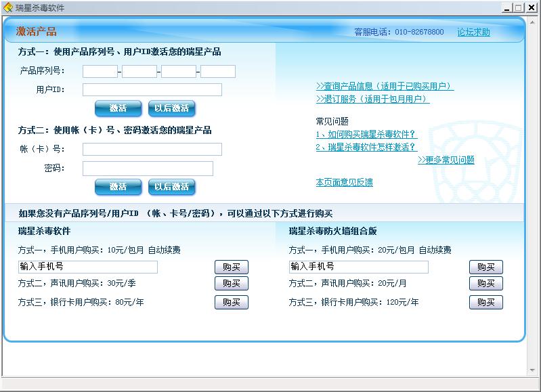Click the 激活产品 heading

[37, 32]
